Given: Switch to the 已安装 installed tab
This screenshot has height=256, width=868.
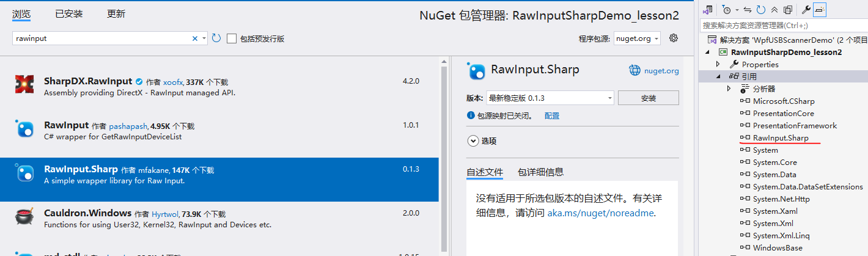Looking at the screenshot, I should [68, 13].
